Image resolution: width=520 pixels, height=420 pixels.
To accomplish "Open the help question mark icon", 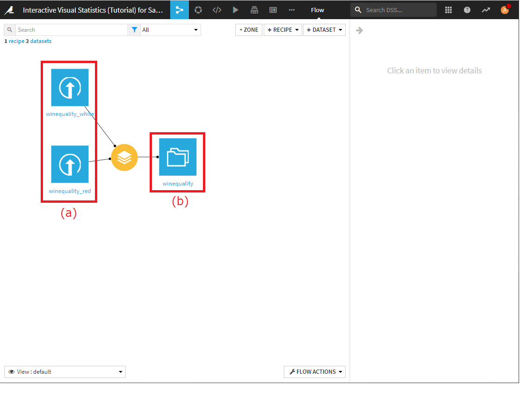I will 467,10.
